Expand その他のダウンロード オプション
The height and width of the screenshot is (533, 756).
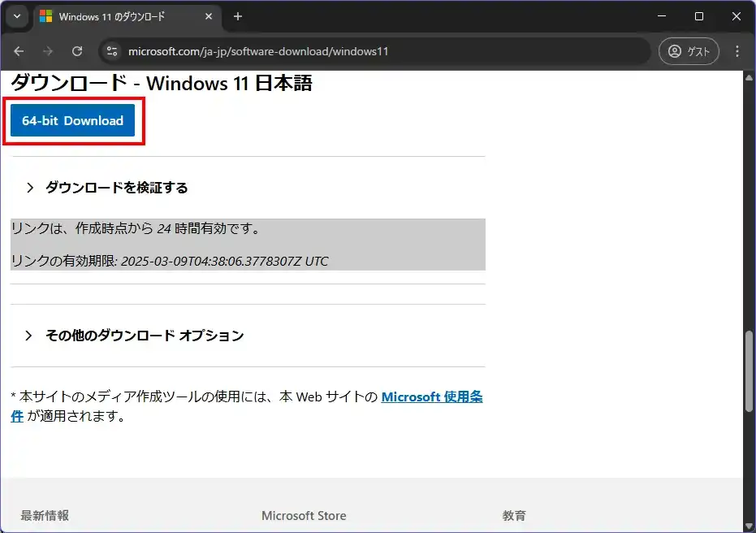click(x=144, y=336)
